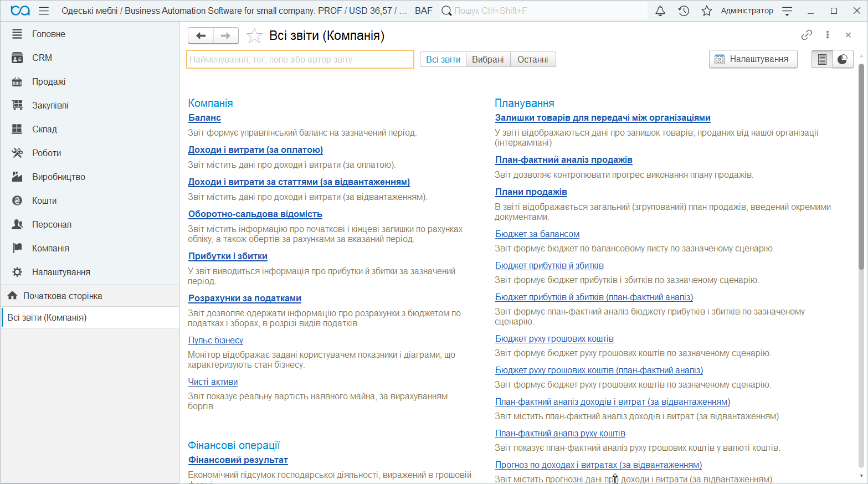The height and width of the screenshot is (484, 868).
Task: Navigate forward with right arrow button
Action: click(225, 36)
